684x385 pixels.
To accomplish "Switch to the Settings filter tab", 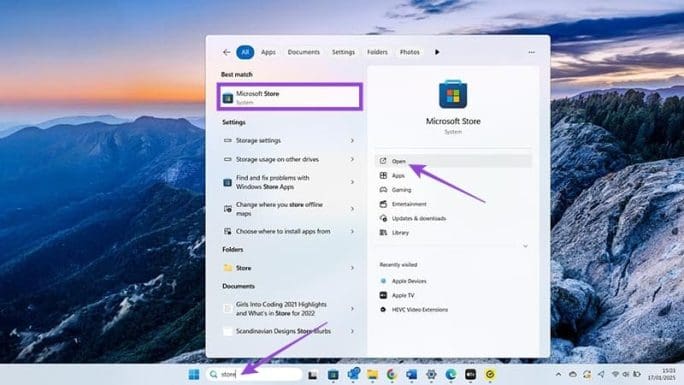I will click(343, 52).
